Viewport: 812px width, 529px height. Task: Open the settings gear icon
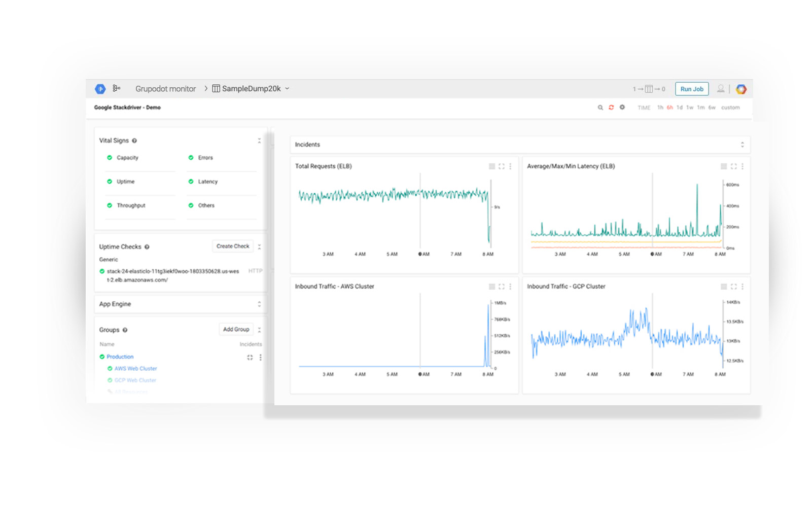point(622,108)
